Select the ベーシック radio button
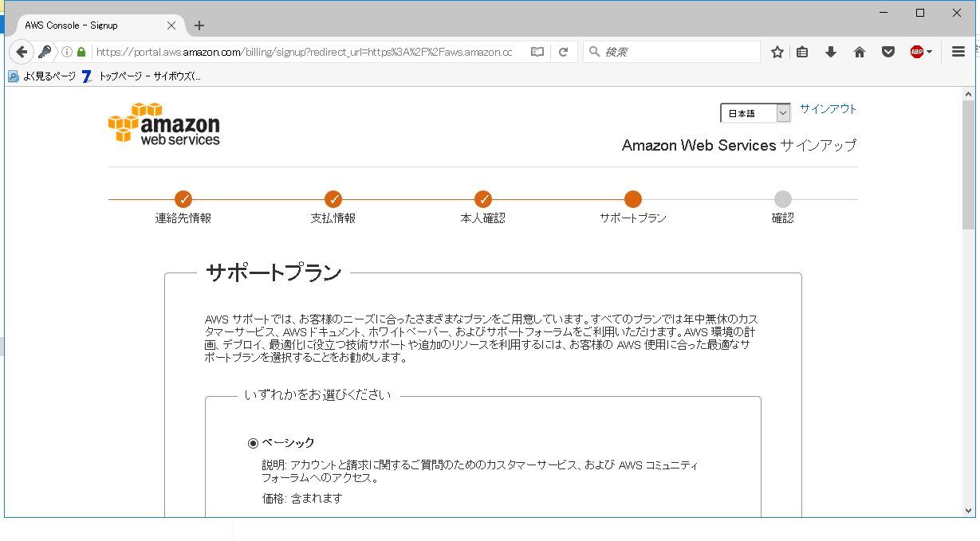Image resolution: width=980 pixels, height=541 pixels. pyautogui.click(x=254, y=443)
